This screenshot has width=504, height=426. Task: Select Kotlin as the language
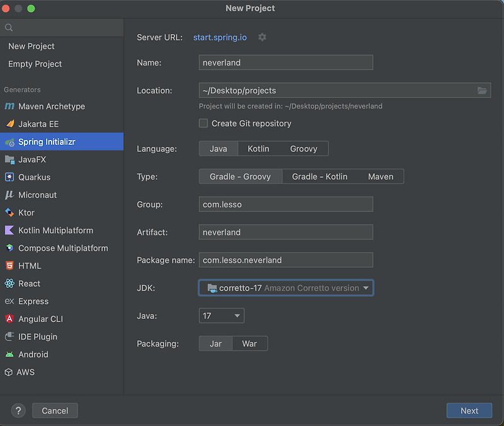click(x=259, y=148)
